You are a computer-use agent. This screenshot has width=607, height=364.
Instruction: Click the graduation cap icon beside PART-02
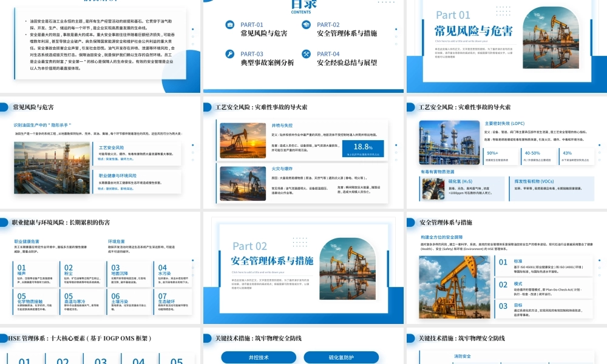pyautogui.click(x=306, y=25)
